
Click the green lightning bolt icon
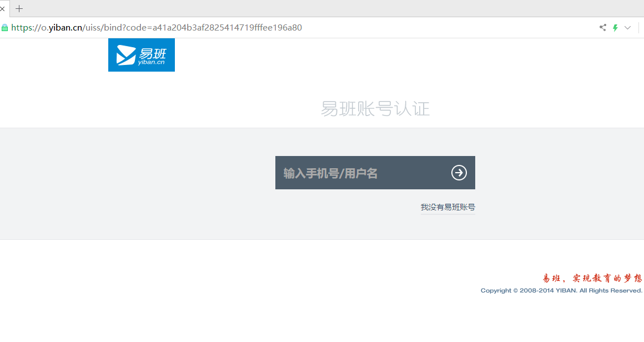(615, 28)
